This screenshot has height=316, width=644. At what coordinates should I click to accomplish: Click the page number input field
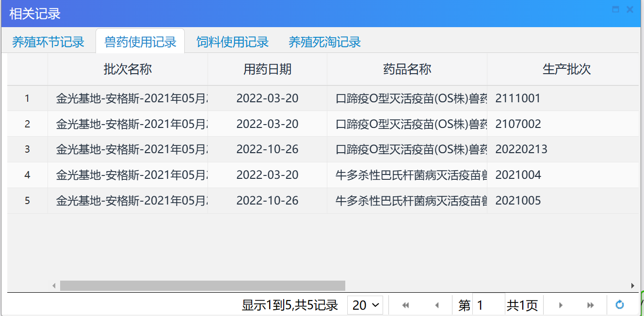point(488,305)
